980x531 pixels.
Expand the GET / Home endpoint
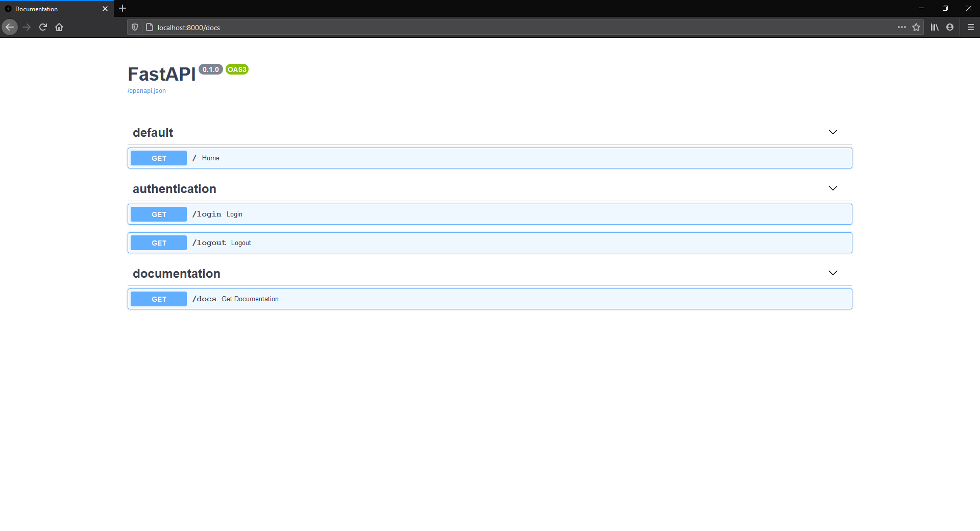490,158
